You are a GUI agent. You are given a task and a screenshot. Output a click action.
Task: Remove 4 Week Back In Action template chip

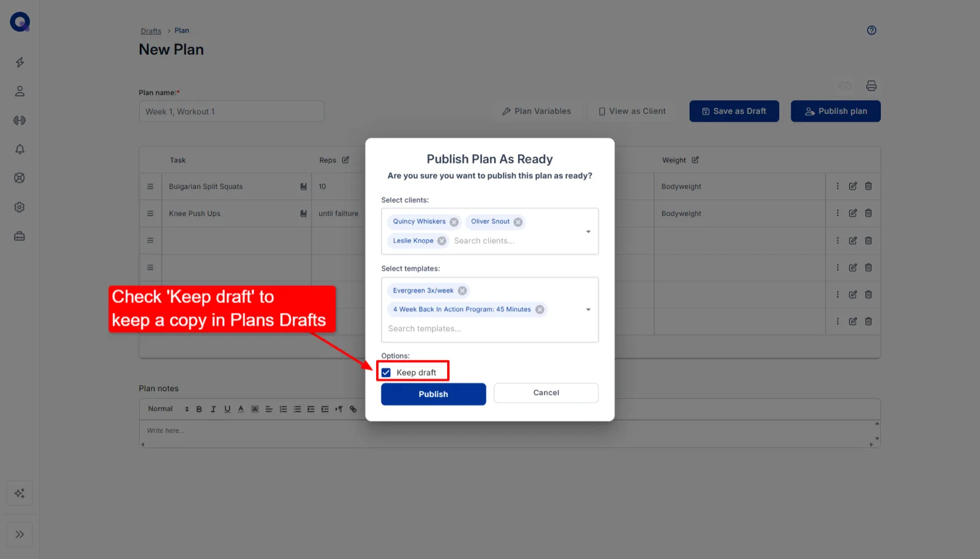point(540,310)
